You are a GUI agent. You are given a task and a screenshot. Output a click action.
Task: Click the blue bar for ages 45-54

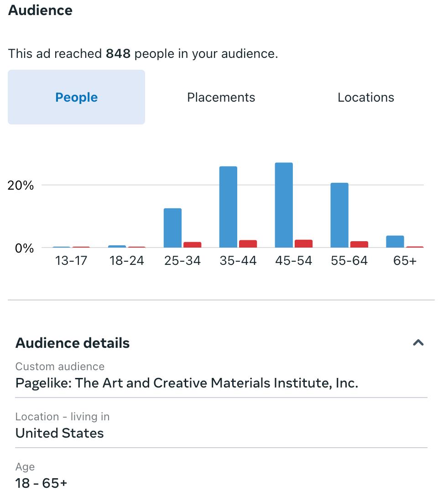pyautogui.click(x=284, y=205)
